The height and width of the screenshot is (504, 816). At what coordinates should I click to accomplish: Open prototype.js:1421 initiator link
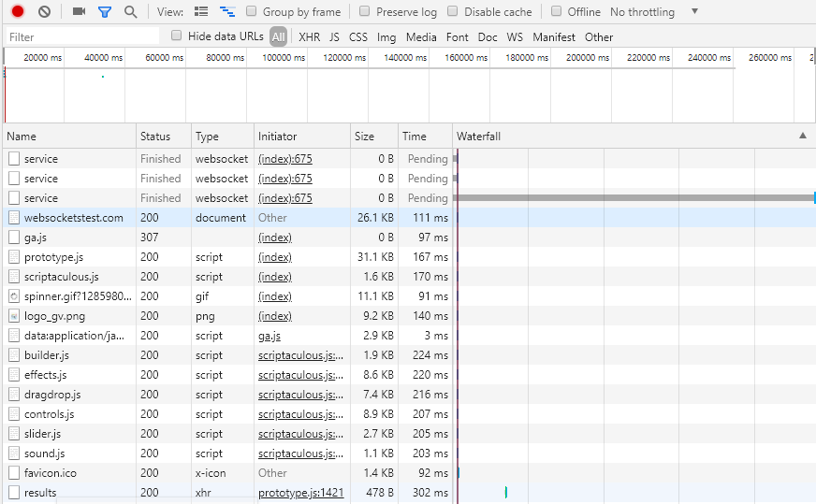tap(300, 493)
